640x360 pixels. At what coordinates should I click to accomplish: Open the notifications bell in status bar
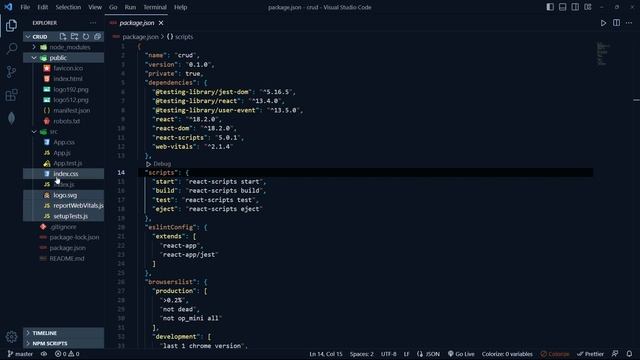coord(629,354)
